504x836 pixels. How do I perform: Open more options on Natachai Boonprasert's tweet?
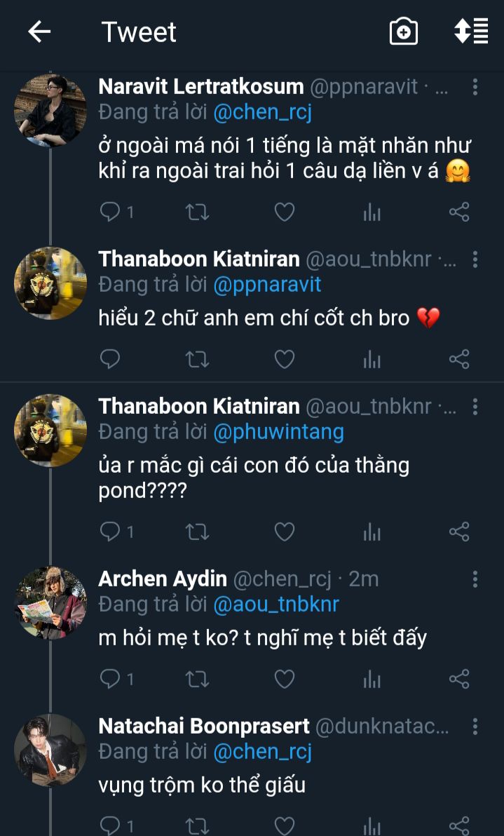tap(475, 726)
